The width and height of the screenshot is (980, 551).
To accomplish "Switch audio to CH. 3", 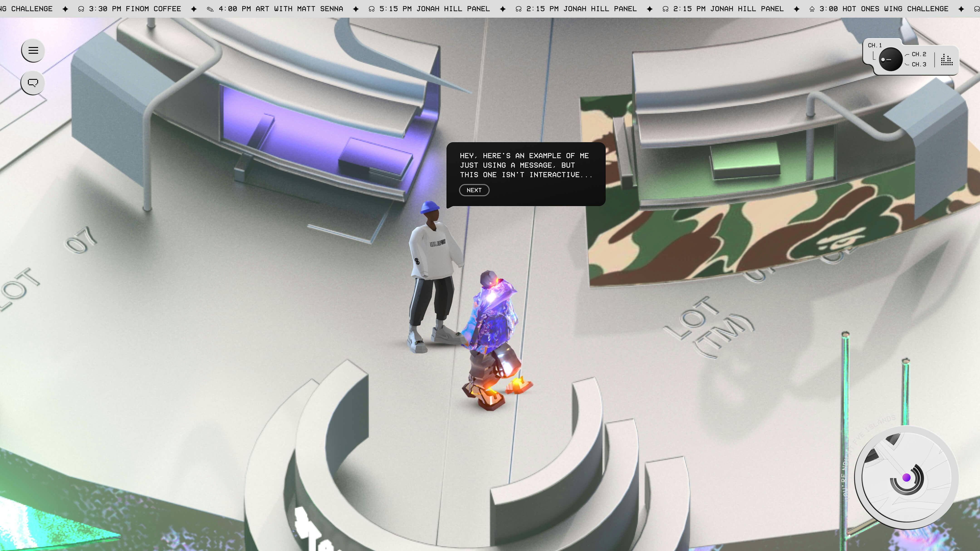I will click(919, 64).
